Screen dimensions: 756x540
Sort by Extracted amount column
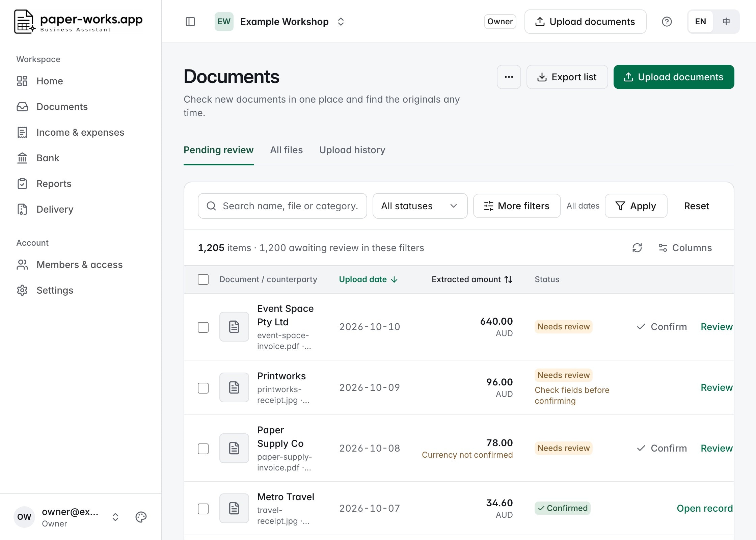[472, 279]
